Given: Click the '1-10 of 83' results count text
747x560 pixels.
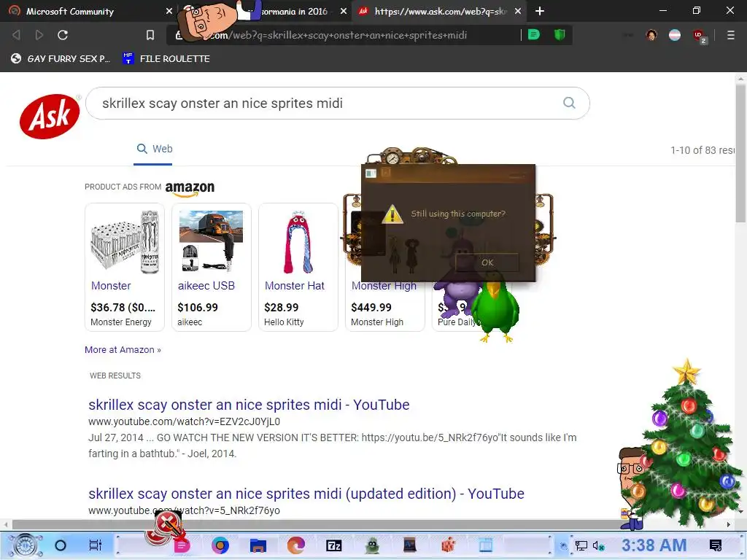Looking at the screenshot, I should (x=703, y=150).
